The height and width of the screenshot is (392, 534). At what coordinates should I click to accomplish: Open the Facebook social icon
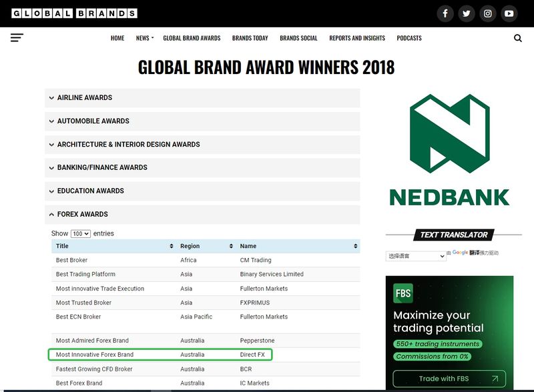click(x=445, y=13)
